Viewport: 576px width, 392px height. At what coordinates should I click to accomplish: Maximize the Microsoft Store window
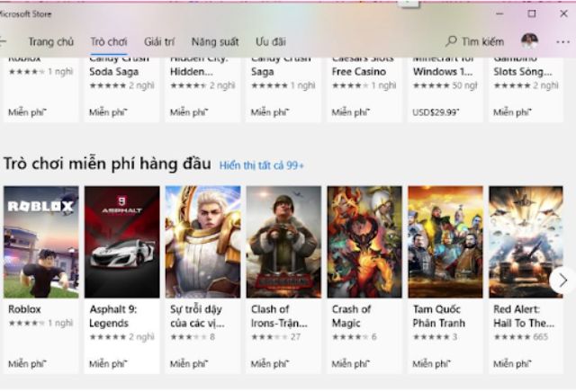(x=532, y=14)
